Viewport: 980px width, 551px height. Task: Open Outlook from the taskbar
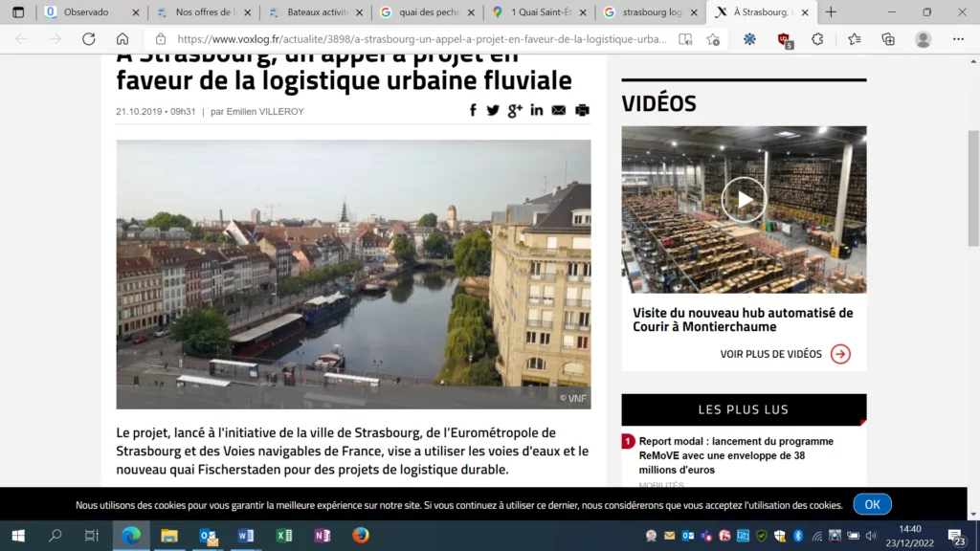tap(208, 536)
